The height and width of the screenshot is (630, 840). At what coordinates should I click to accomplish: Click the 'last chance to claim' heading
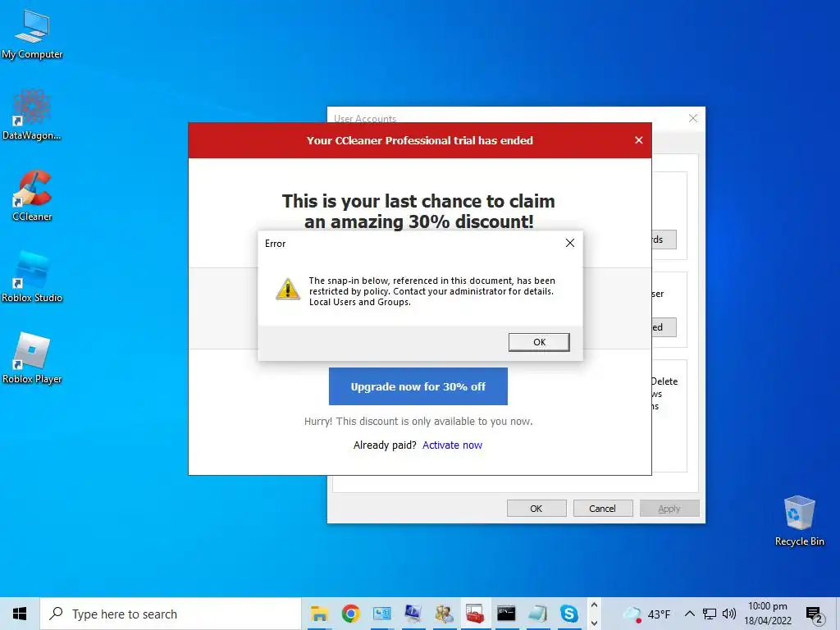pos(418,211)
